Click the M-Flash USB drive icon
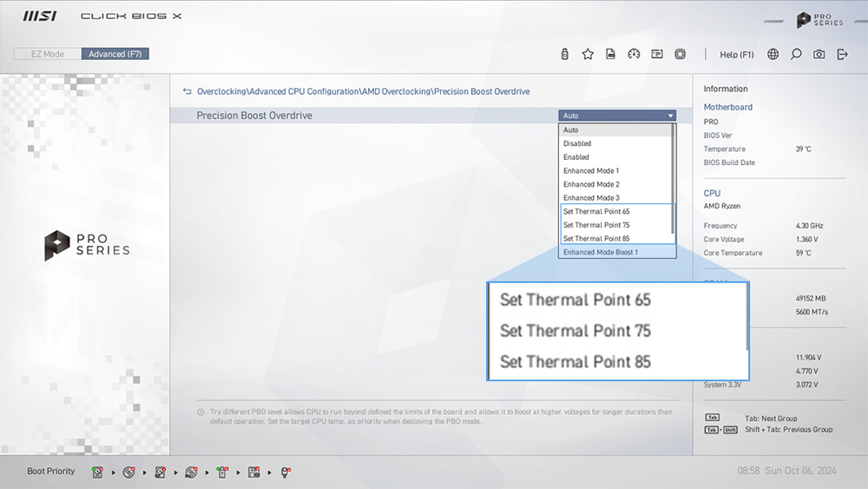 [x=565, y=54]
